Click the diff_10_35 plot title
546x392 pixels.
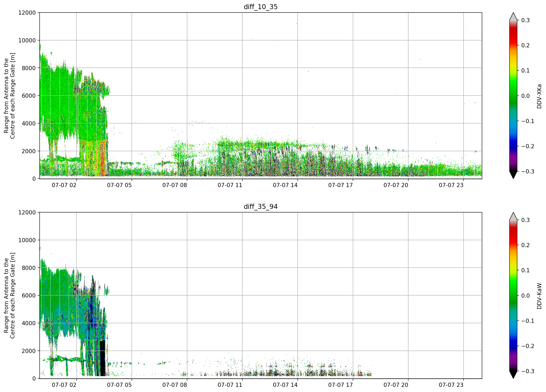click(x=261, y=7)
